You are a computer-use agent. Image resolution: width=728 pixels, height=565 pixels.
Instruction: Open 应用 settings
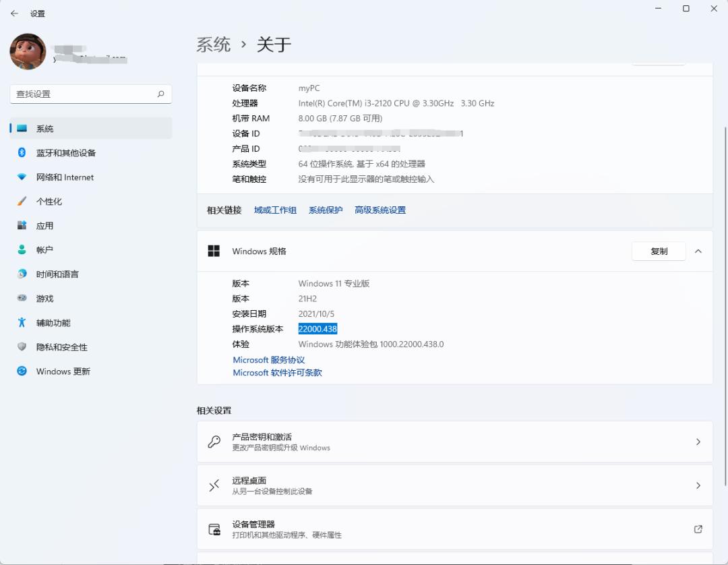tap(91, 226)
